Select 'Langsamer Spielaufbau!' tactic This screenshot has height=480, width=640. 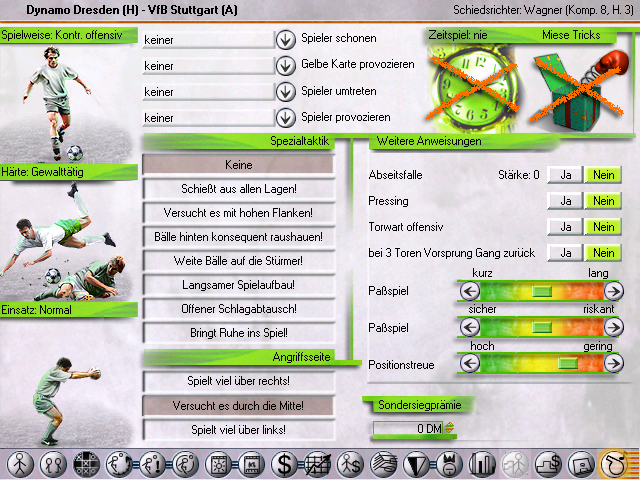tap(238, 285)
